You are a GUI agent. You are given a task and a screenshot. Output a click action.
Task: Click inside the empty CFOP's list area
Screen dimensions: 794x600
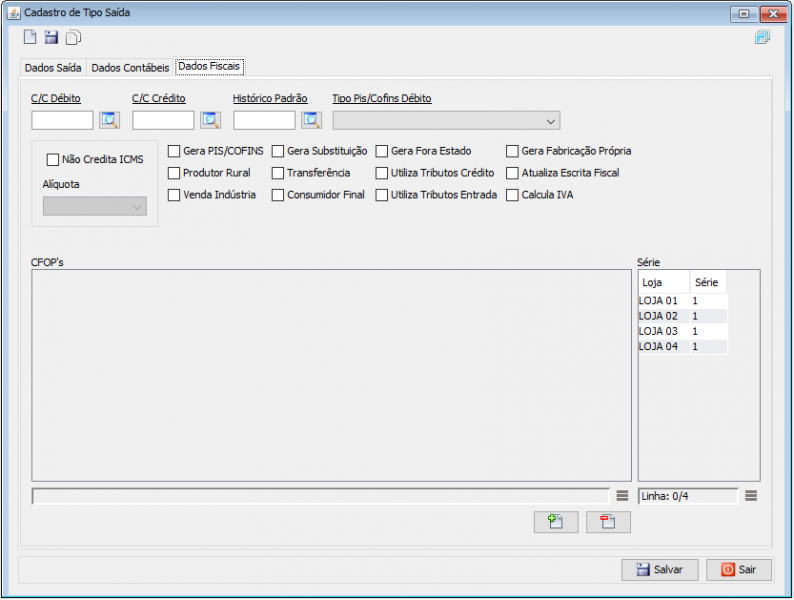pos(331,376)
